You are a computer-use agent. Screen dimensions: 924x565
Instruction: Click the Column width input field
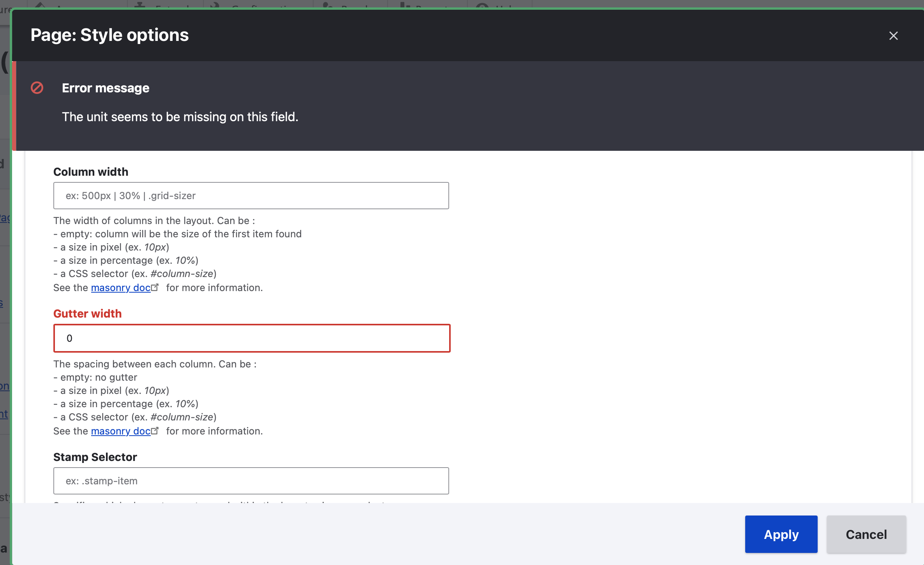click(251, 196)
